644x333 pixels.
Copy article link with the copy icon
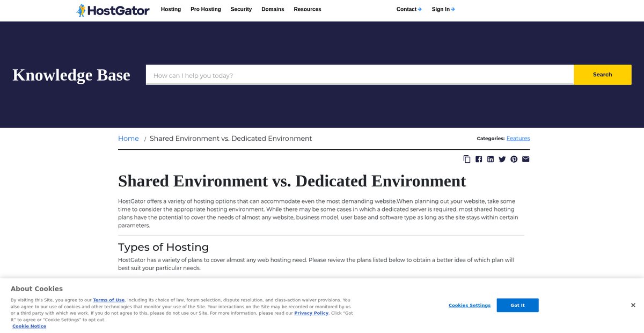(x=467, y=159)
